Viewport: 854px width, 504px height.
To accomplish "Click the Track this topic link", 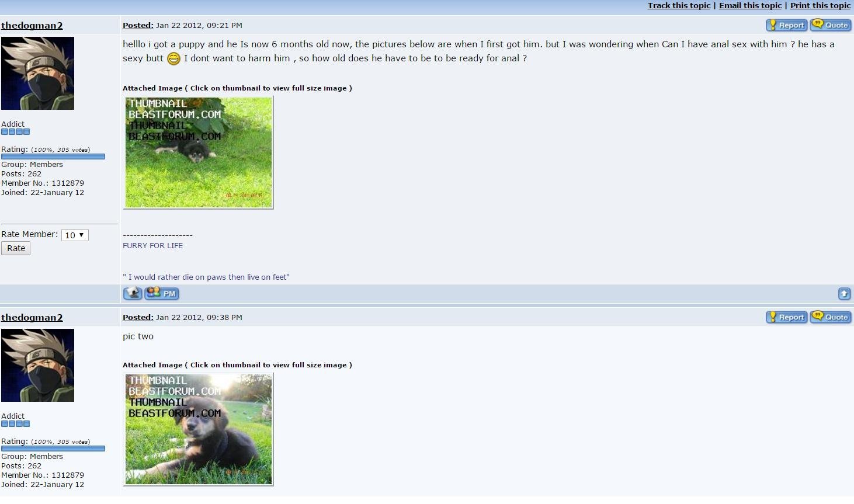I will [679, 5].
